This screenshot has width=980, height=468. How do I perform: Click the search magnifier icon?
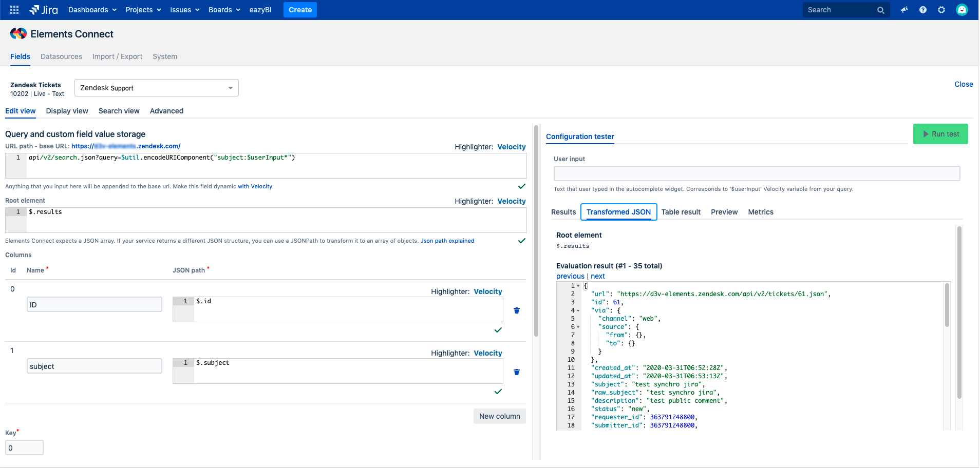[880, 10]
